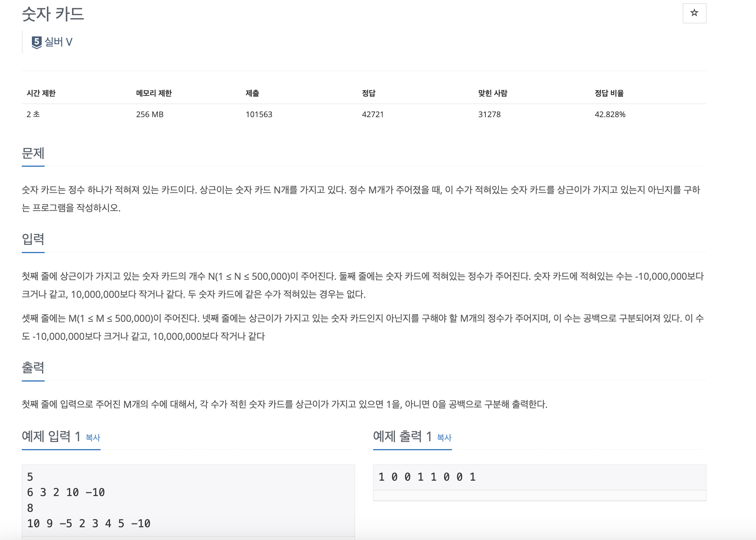Click the star favorite button
The image size is (756, 540).
point(694,13)
